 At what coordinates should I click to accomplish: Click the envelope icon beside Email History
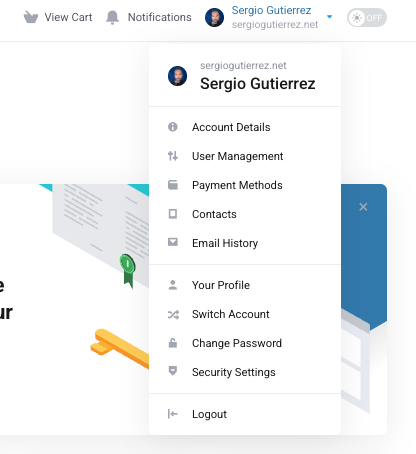pos(173,242)
